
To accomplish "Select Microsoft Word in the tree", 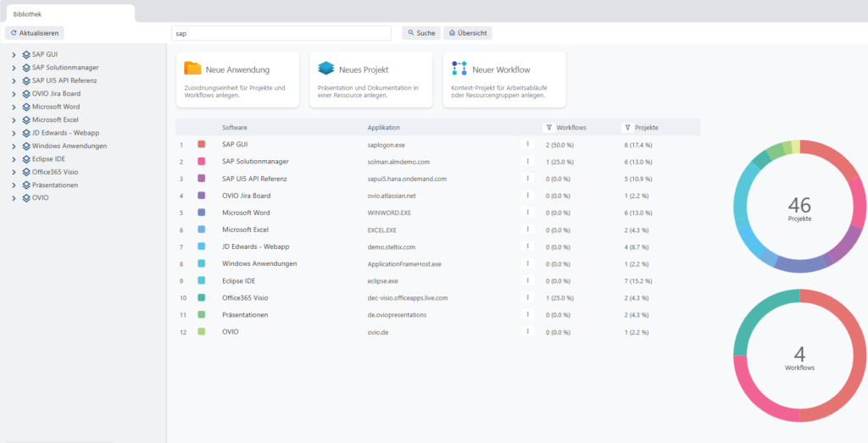I will [56, 107].
